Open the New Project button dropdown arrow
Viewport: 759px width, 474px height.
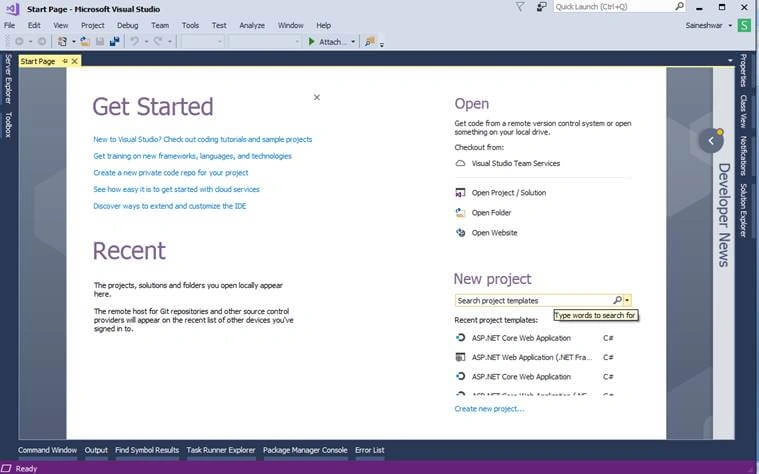74,42
